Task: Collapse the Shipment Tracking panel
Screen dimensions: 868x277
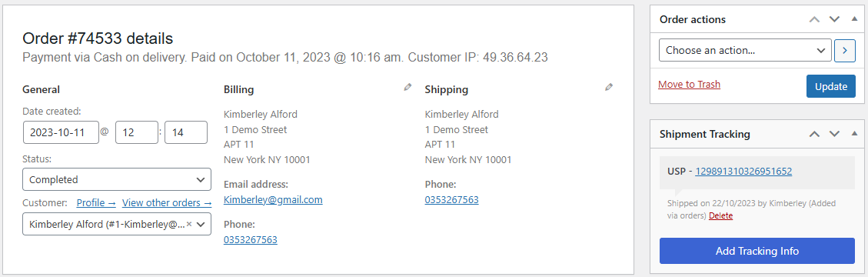Action: (x=853, y=134)
